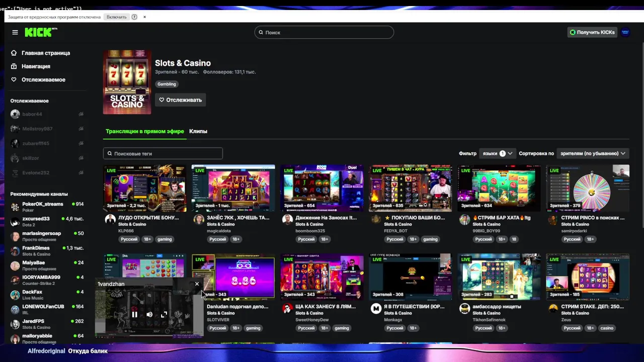
Task: Open FrankDimes recommended channel
Action: pyautogui.click(x=47, y=250)
